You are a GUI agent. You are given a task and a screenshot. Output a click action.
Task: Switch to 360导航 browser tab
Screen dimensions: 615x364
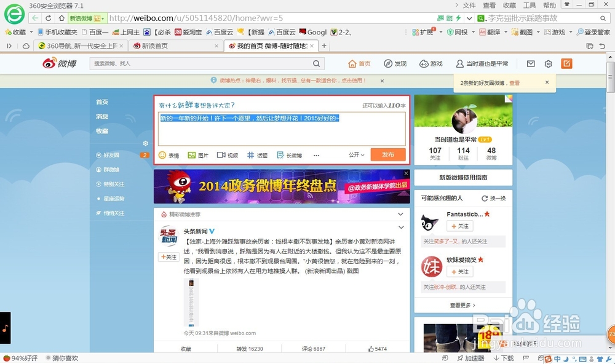[80, 46]
